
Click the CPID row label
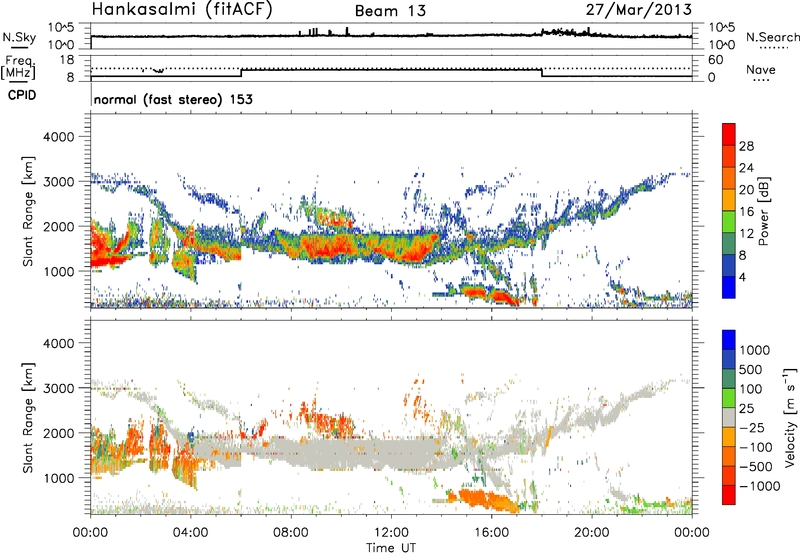(x=22, y=95)
